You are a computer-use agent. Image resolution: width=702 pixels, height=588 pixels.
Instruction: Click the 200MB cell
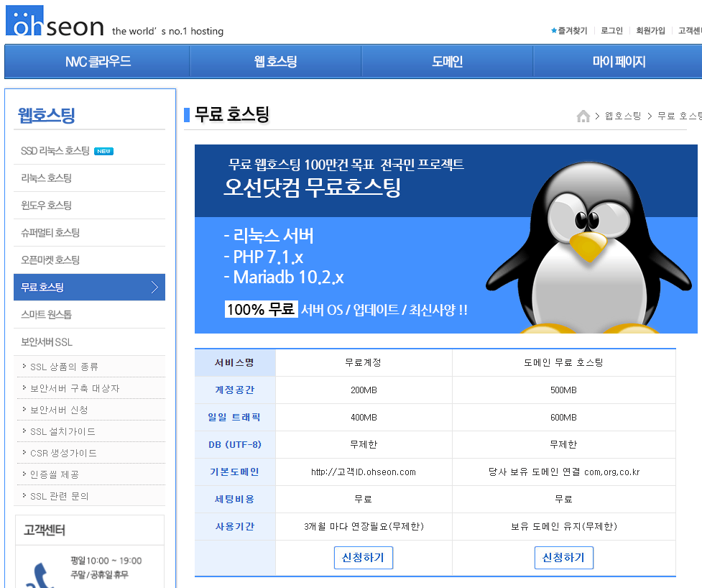[364, 390]
